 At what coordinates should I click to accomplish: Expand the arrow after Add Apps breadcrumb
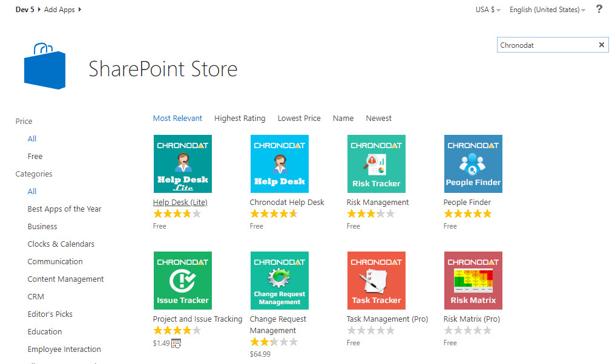(80, 10)
